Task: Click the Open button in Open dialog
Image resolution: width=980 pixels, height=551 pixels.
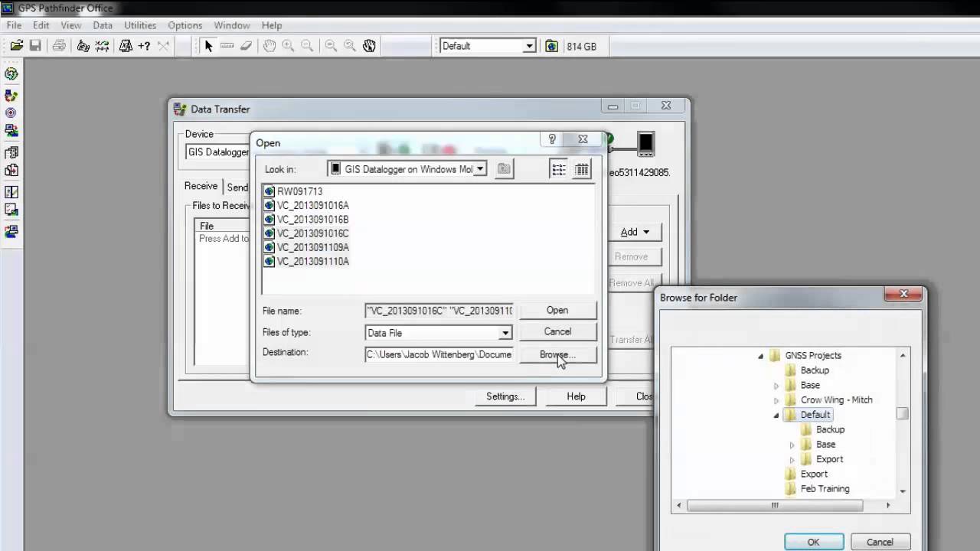Action: point(557,310)
